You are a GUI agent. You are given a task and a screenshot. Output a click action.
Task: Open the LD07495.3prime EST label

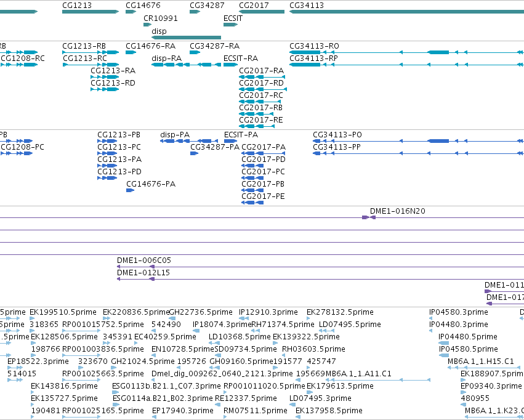point(320,398)
